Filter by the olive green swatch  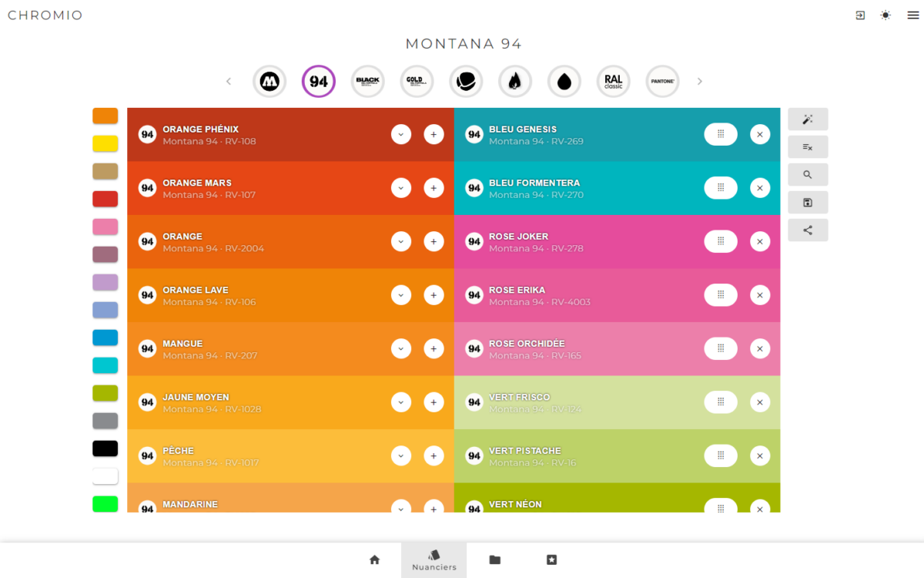[105, 393]
